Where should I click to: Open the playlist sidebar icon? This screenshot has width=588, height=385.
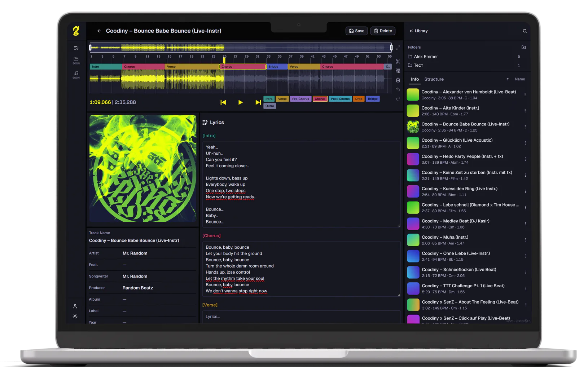tap(76, 48)
